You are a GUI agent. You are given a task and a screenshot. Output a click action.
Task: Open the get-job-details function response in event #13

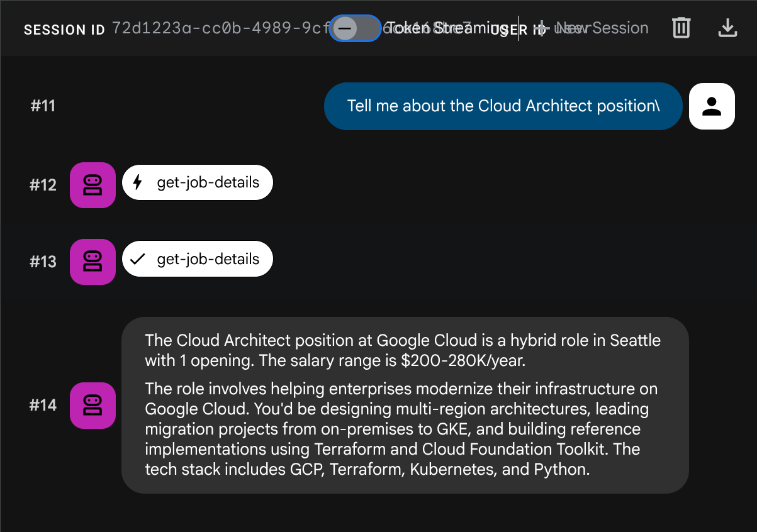(208, 260)
